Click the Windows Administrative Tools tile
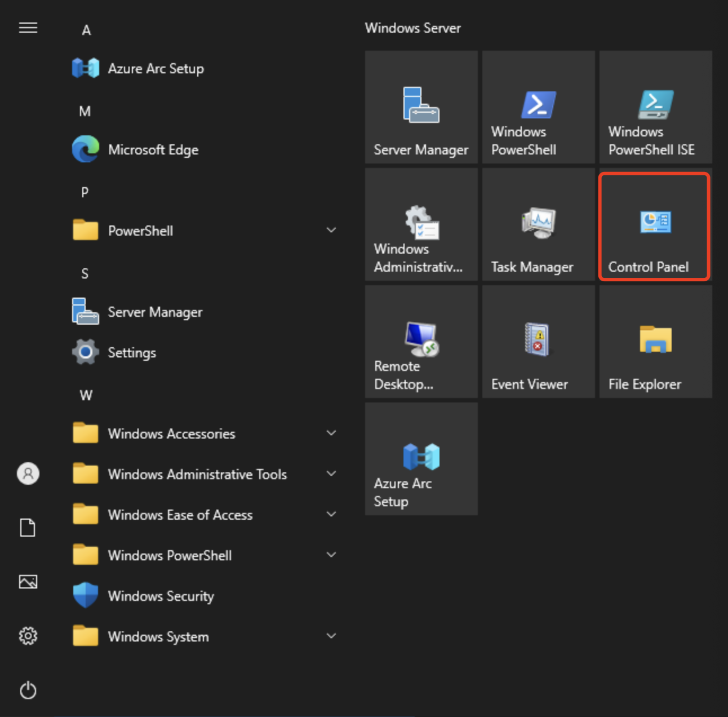Viewport: 728px width, 717px height. pos(421,224)
